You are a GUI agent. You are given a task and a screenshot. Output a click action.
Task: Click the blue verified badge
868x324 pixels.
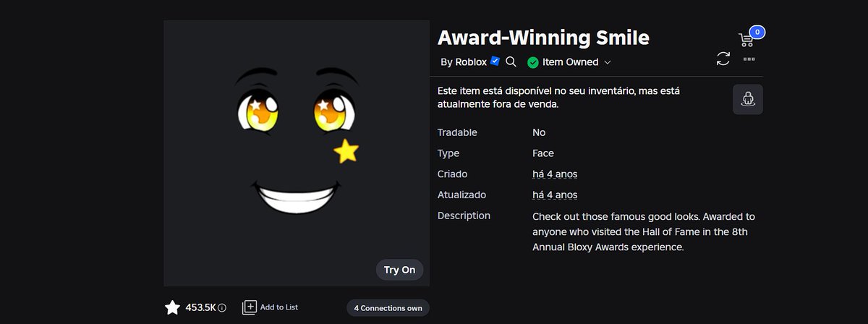[495, 61]
